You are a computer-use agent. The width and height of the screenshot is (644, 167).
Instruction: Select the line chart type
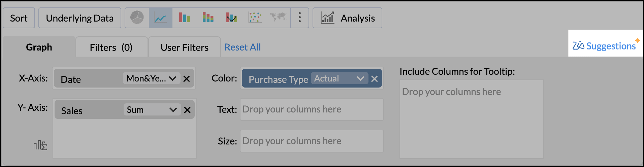(x=160, y=18)
